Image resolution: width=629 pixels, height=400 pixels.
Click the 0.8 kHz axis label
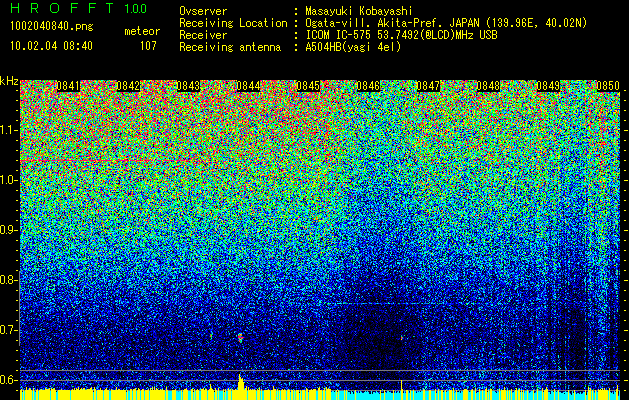[x=8, y=280]
